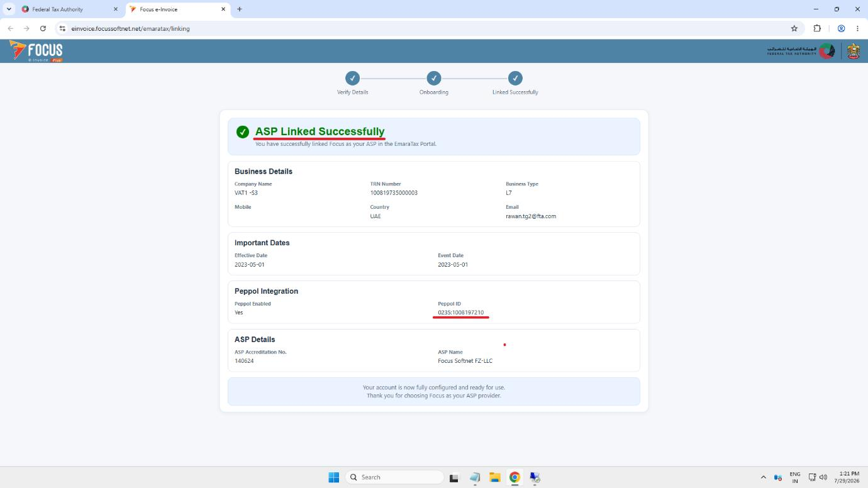Click the Peppol Integration section heading

pos(266,291)
